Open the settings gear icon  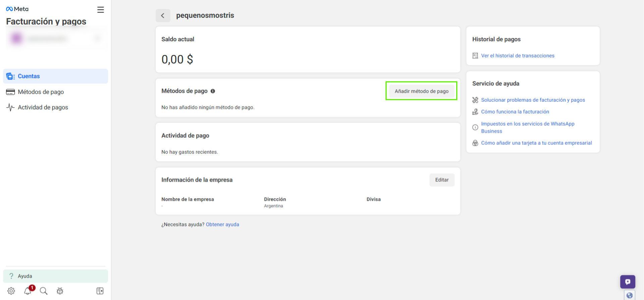(11, 291)
